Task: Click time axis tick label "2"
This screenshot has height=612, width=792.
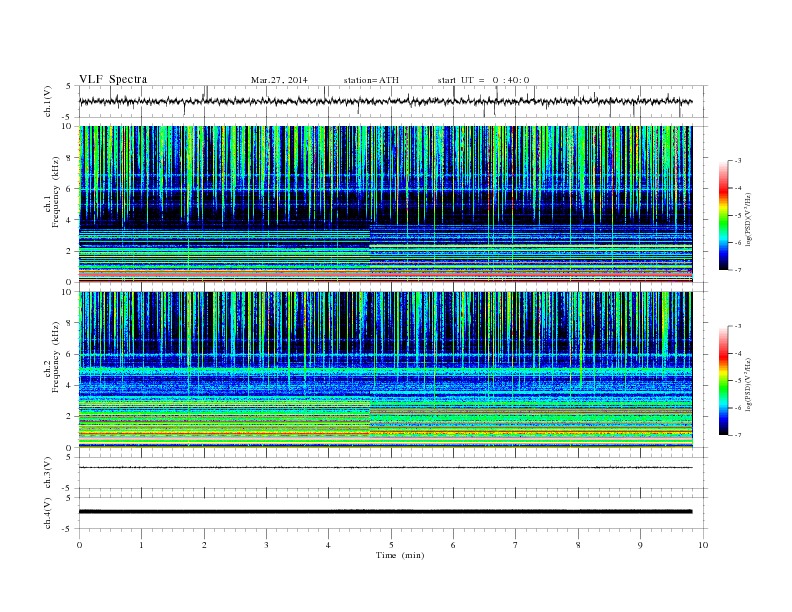Action: [204, 545]
